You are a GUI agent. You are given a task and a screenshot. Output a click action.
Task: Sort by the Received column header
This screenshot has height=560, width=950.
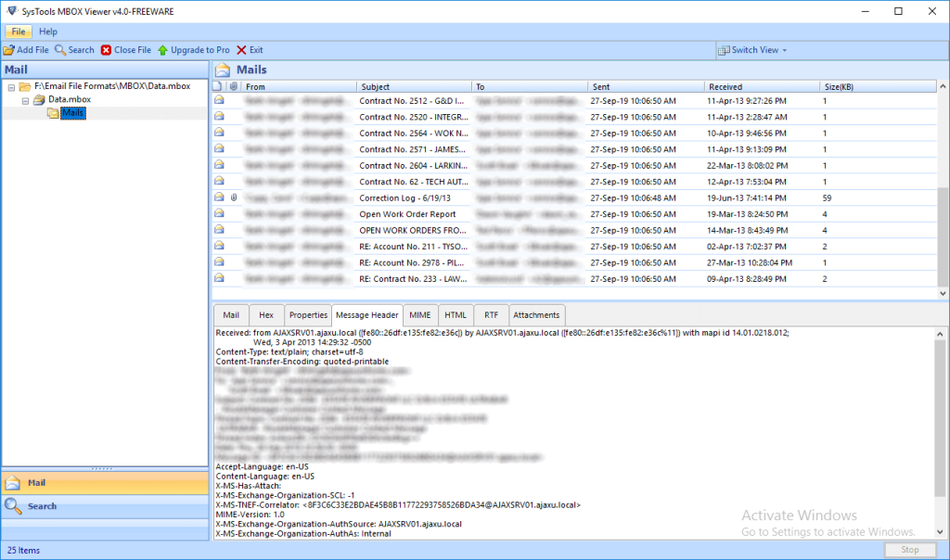pyautogui.click(x=763, y=86)
